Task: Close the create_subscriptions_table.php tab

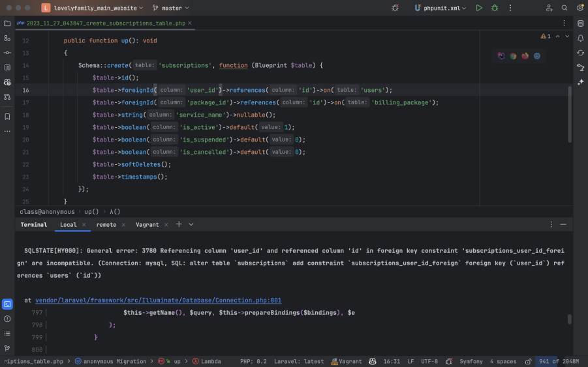Action: pos(190,23)
